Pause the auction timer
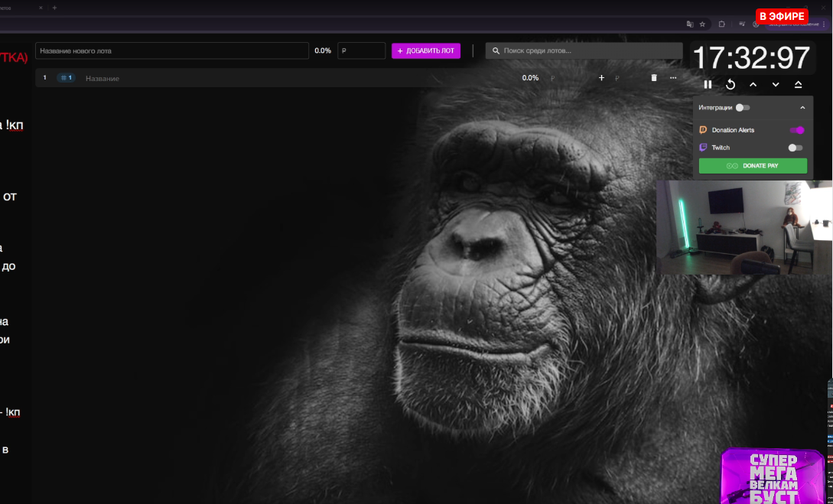The height and width of the screenshot is (504, 833). [x=708, y=84]
